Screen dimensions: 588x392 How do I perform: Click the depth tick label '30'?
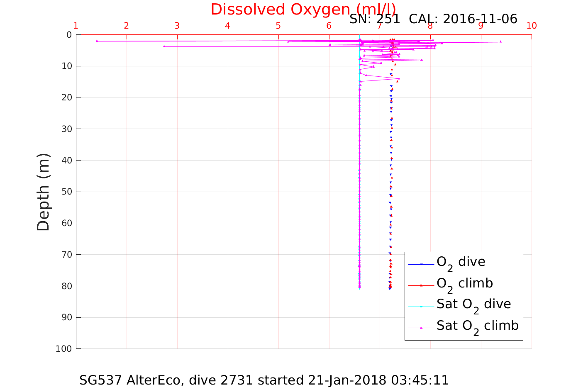point(67,129)
